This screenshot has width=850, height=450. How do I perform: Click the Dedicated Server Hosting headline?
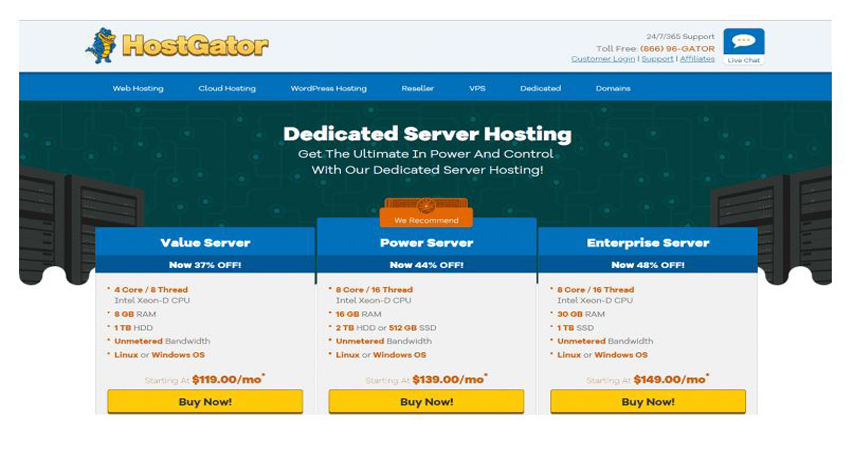point(427,134)
